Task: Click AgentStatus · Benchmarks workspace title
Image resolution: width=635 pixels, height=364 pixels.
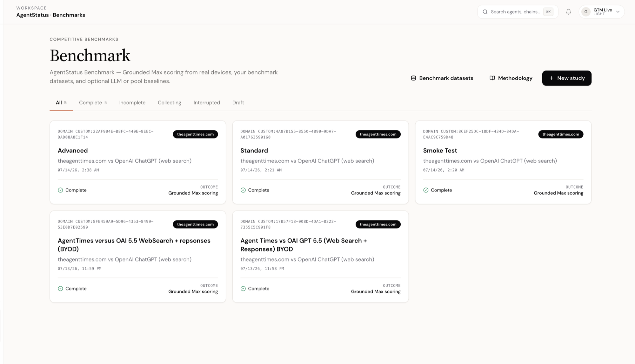Action: 51,15
